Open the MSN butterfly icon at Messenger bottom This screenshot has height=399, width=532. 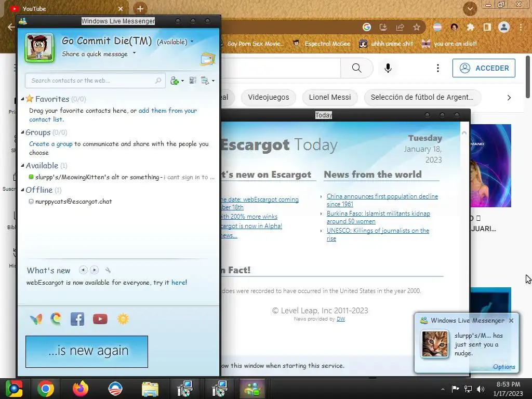pos(36,320)
